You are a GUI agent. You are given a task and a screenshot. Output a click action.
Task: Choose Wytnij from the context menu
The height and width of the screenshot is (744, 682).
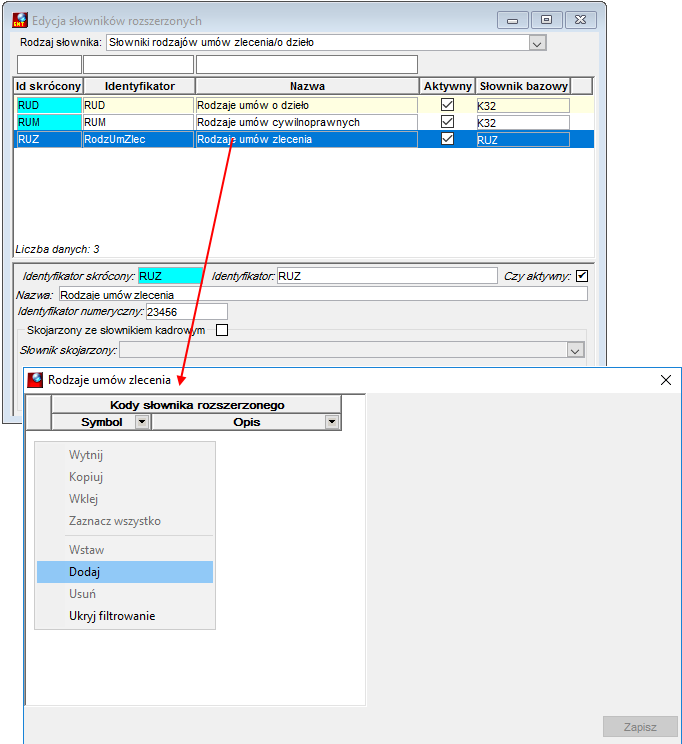124,455
